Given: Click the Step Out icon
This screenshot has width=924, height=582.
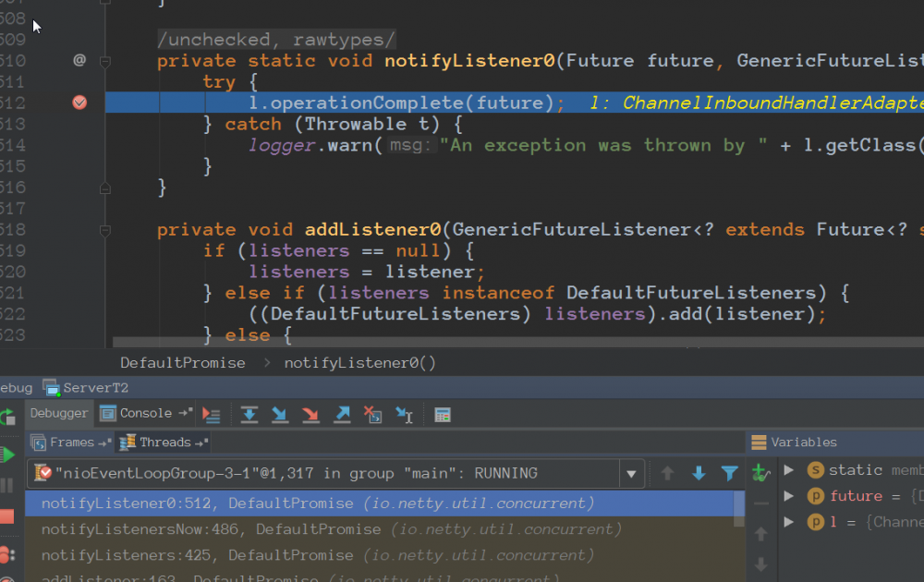Looking at the screenshot, I should pos(342,415).
